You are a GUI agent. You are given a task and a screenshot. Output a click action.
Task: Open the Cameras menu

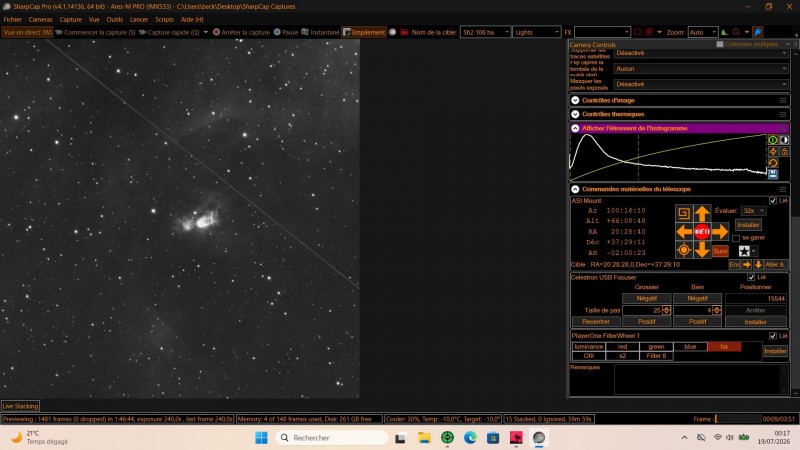tap(40, 19)
